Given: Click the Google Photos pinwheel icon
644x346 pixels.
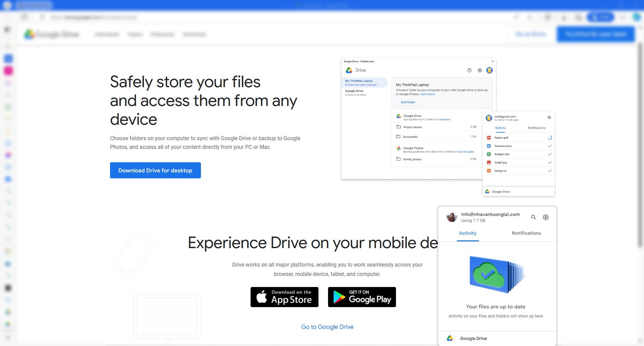Looking at the screenshot, I should tap(398, 148).
